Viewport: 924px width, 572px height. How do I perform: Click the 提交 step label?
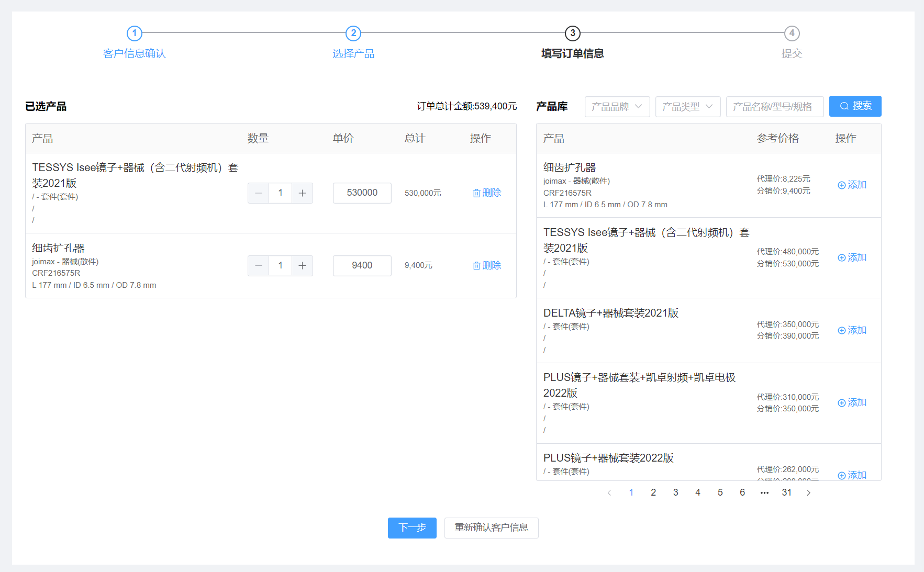pos(792,54)
